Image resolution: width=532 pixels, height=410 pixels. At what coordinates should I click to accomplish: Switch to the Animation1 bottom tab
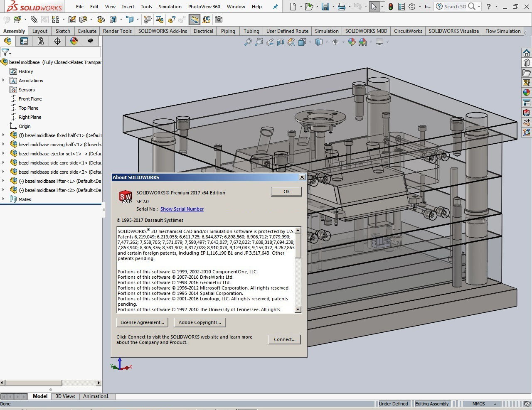[x=96, y=396]
